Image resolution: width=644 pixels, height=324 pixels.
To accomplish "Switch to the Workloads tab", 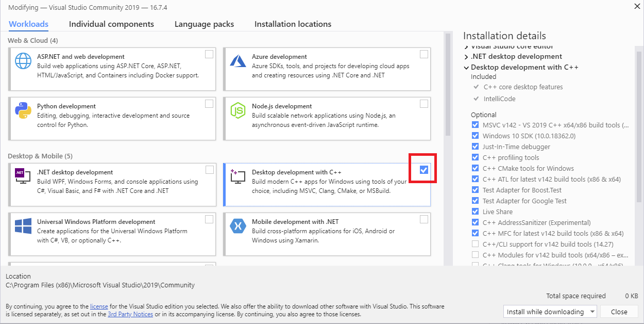I will (x=28, y=24).
